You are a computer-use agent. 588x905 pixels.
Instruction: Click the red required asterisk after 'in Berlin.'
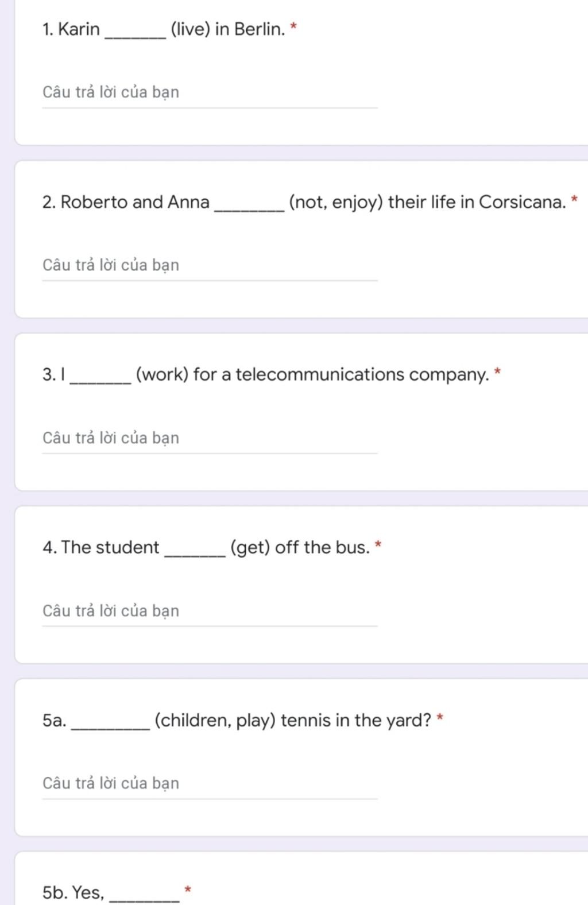pyautogui.click(x=294, y=26)
